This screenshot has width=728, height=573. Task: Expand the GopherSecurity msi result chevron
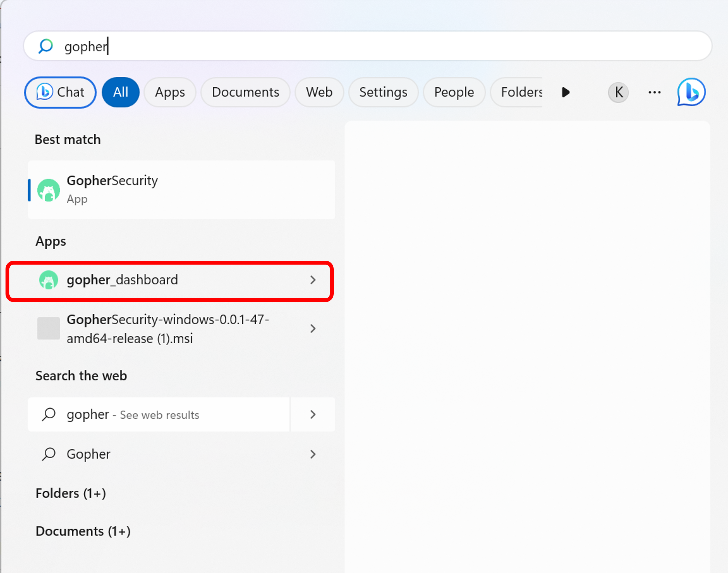pos(313,329)
